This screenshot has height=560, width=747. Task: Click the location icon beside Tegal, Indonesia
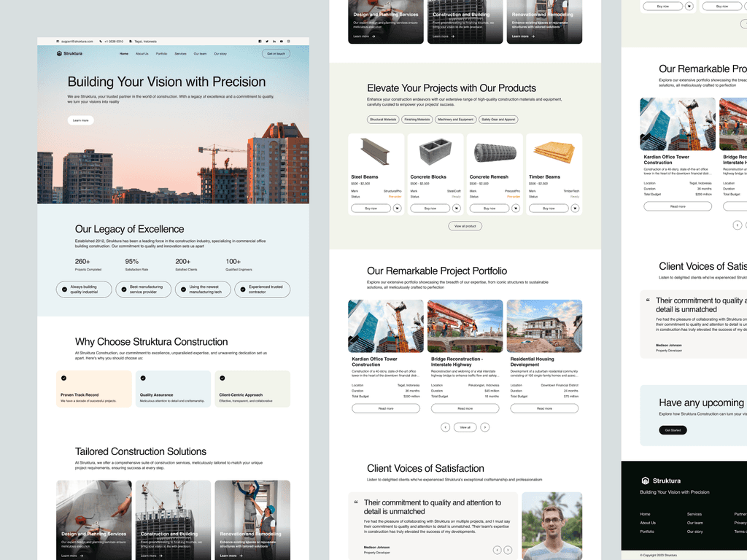click(131, 42)
